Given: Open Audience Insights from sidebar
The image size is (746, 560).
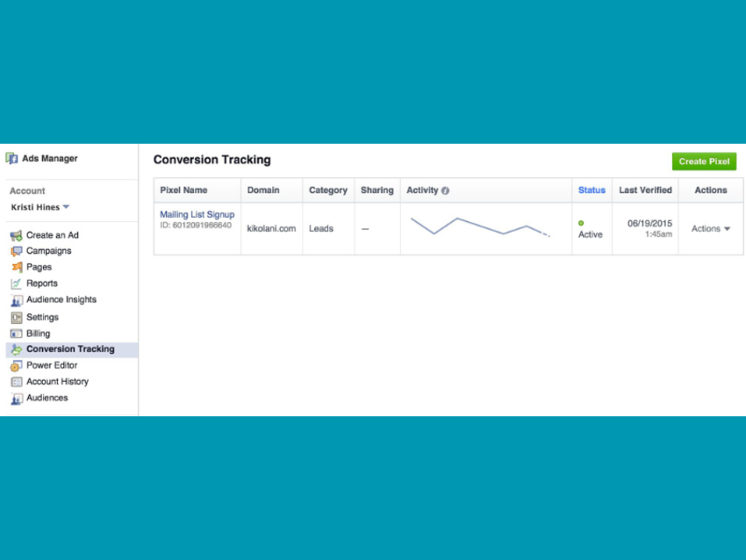Looking at the screenshot, I should click(61, 299).
